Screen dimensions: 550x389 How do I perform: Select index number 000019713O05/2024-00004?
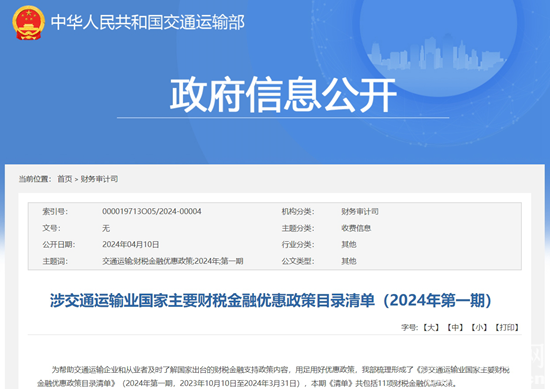pyautogui.click(x=152, y=211)
